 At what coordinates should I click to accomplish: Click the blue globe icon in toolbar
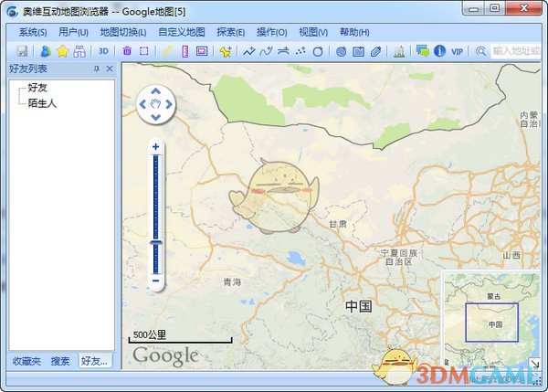341,51
